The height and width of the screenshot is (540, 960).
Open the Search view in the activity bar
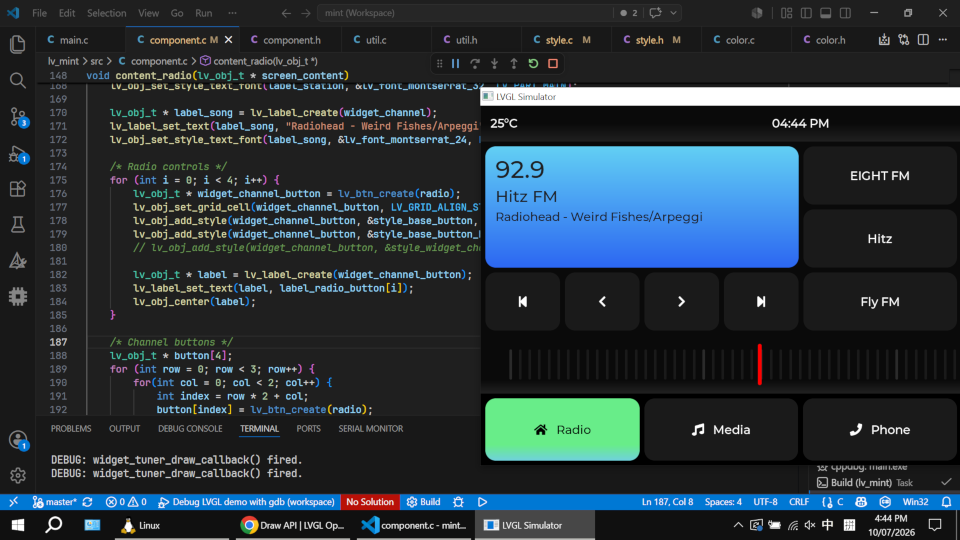tap(18, 80)
